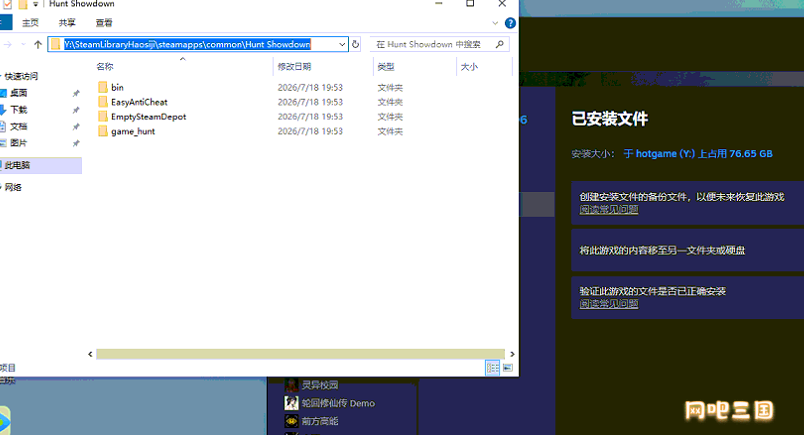Click the icon next to 轮回修仙传 Demo

click(291, 403)
